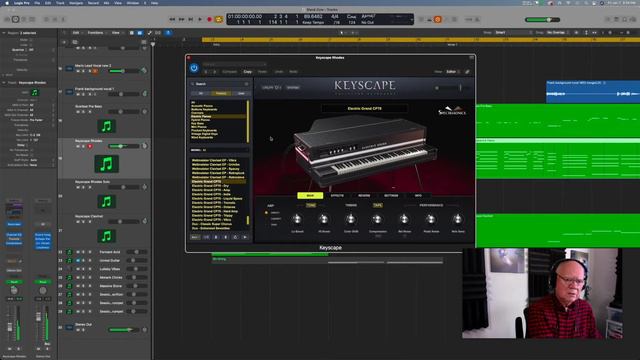Click the Lo Boost knob in Keyscape

tap(297, 219)
